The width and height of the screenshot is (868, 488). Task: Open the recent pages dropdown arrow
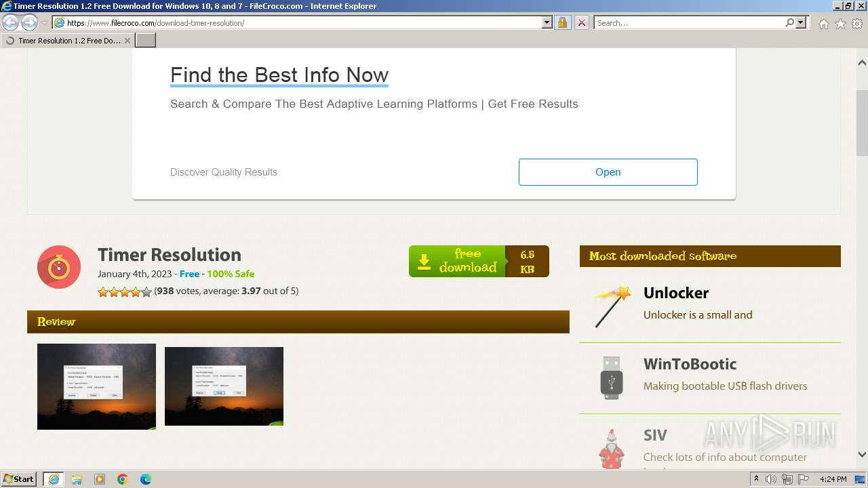pyautogui.click(x=44, y=23)
